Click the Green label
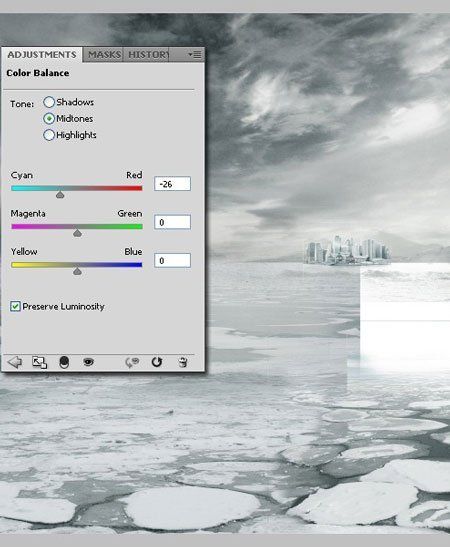The width and height of the screenshot is (450, 547). (130, 213)
